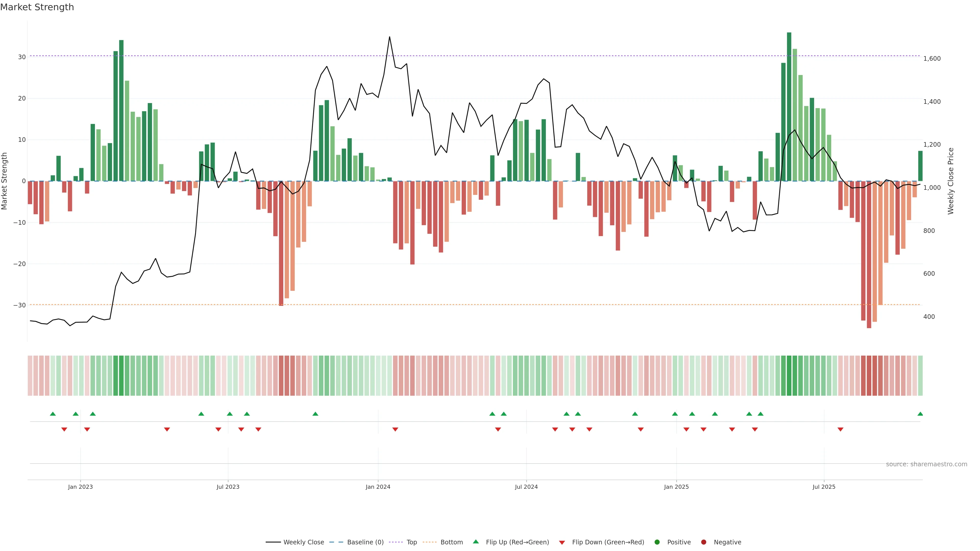Click the source: sharemaestro.com text
980x551 pixels.
click(x=926, y=464)
